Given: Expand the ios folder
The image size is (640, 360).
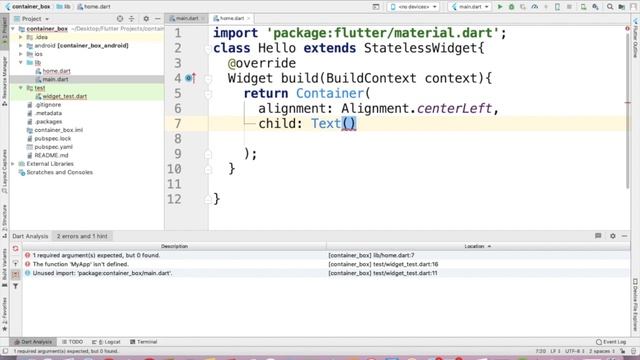Looking at the screenshot, I should pos(21,54).
